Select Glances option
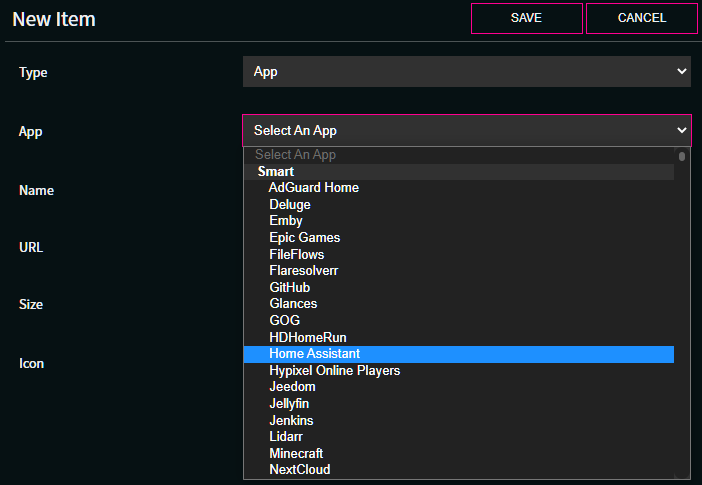702x485 pixels. pyautogui.click(x=458, y=304)
